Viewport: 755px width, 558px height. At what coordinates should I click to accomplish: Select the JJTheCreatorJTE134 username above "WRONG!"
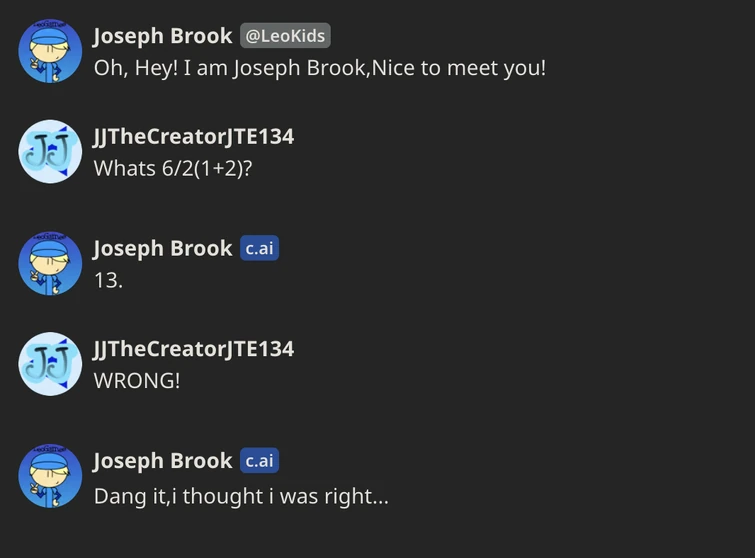tap(194, 348)
